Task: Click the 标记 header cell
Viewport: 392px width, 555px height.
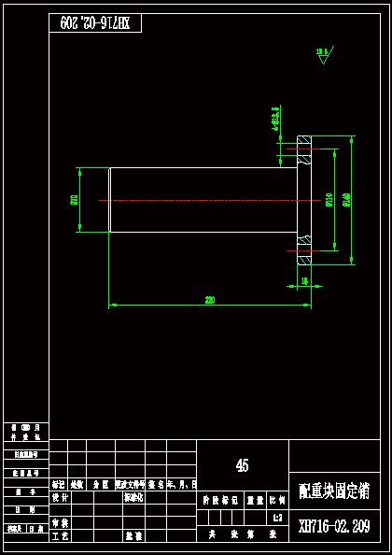Action: [58, 484]
